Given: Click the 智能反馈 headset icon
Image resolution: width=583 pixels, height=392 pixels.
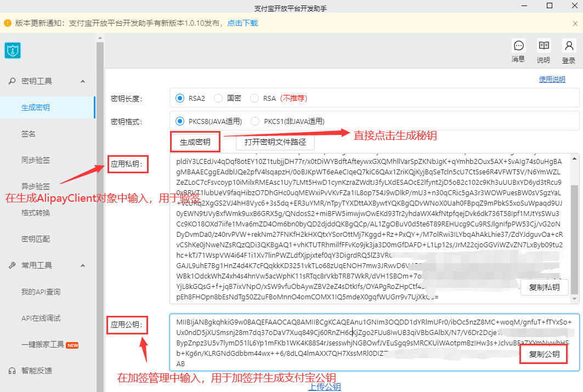Looking at the screenshot, I should coord(12,371).
